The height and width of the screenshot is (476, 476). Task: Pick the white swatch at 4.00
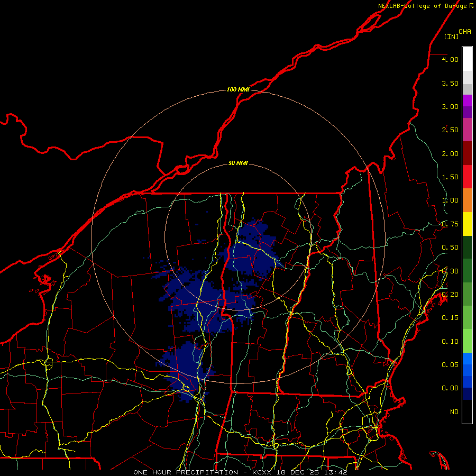point(467,59)
